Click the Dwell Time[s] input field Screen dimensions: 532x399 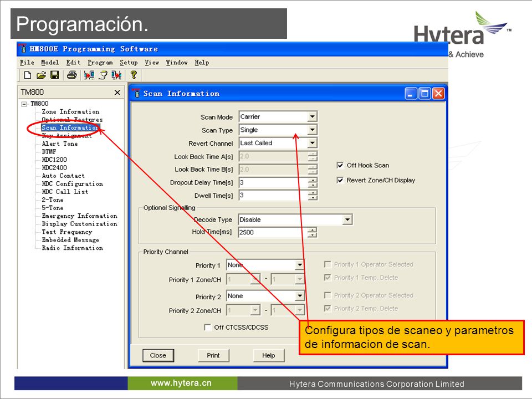(x=273, y=195)
